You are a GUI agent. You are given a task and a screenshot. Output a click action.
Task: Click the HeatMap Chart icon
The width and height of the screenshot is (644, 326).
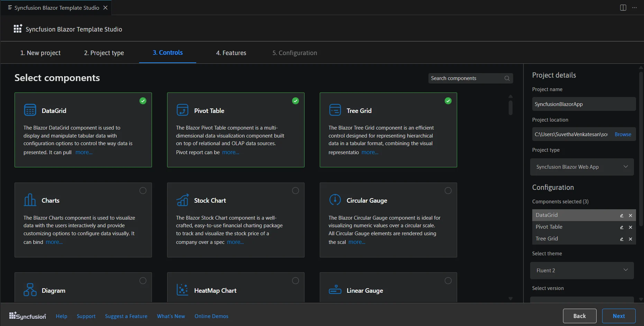point(182,290)
